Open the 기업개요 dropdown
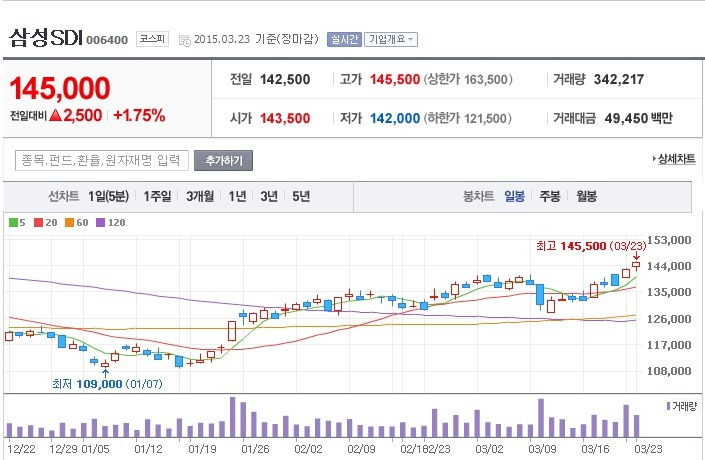The width and height of the screenshot is (705, 460). tap(391, 40)
